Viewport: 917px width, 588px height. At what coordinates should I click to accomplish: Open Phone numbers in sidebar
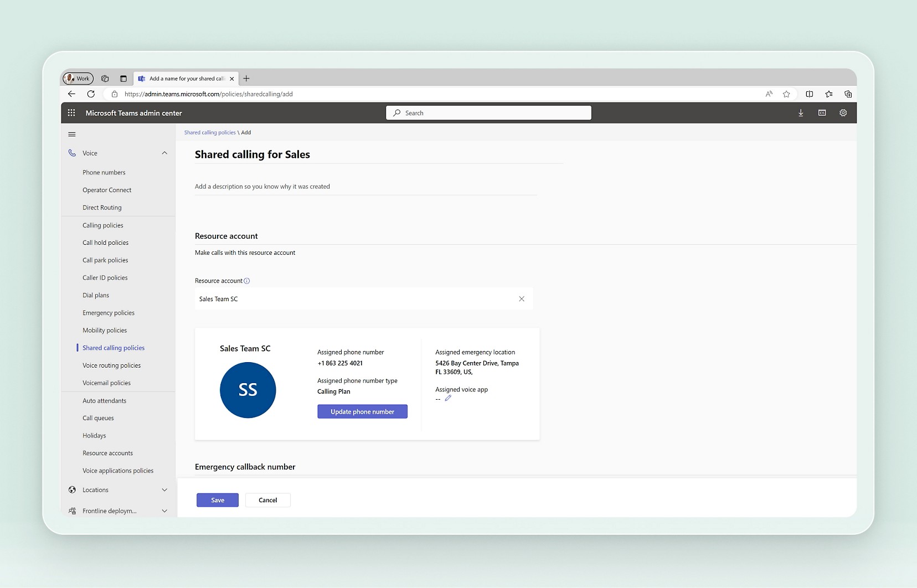pos(104,173)
